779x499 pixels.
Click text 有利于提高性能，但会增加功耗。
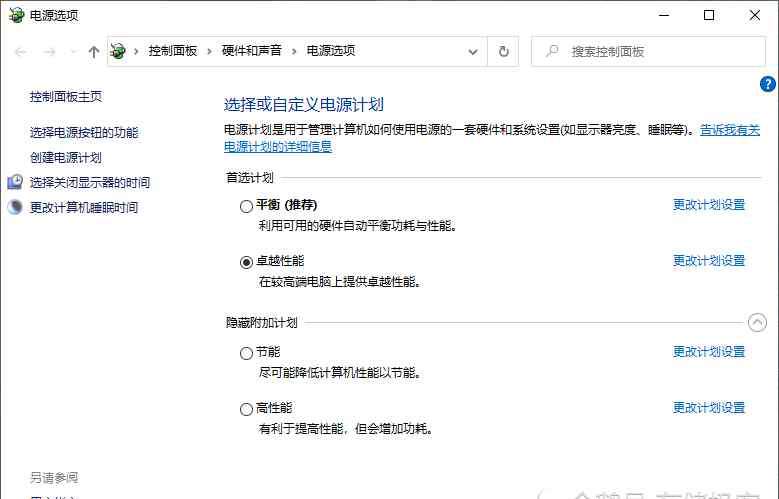(345, 428)
